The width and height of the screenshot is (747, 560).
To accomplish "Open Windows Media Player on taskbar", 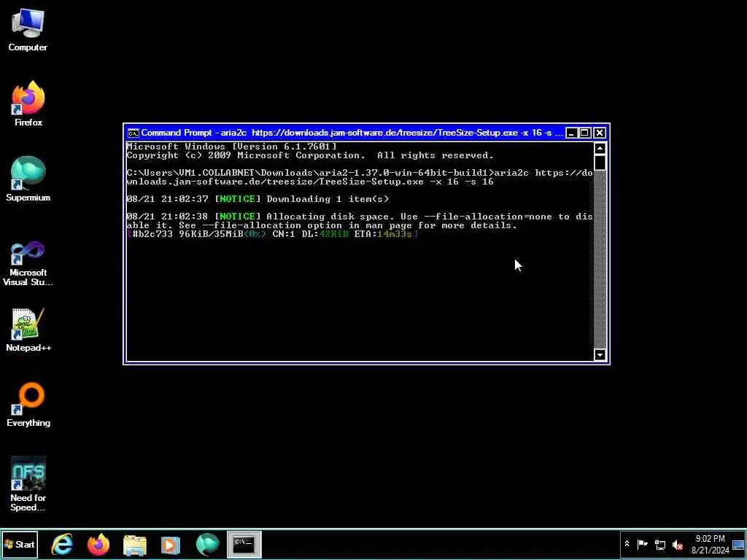I will 171,545.
